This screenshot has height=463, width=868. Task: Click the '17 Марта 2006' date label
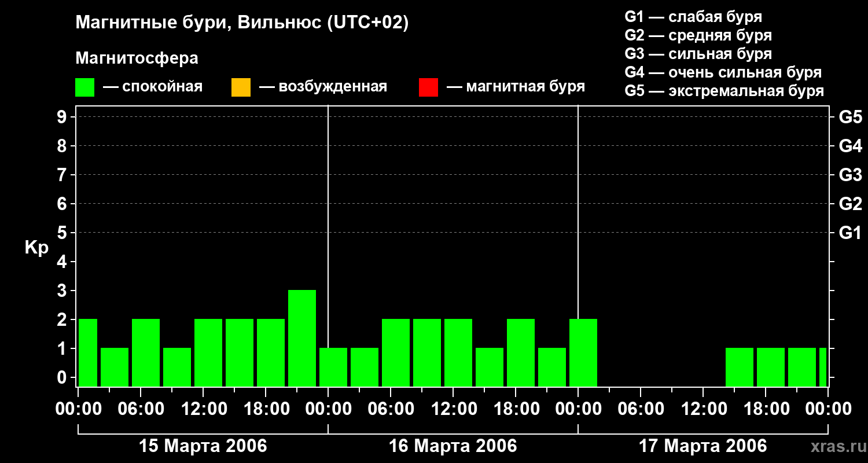[703, 446]
